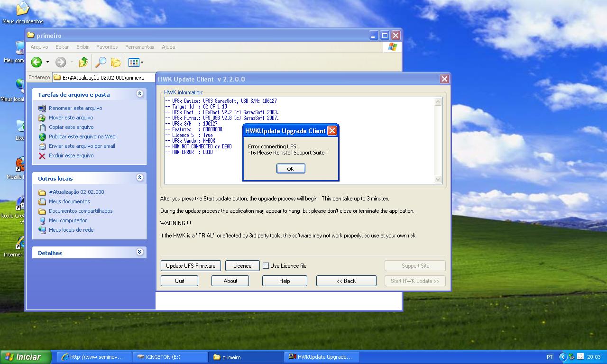Open Meu computador link in sidebar

[68, 220]
